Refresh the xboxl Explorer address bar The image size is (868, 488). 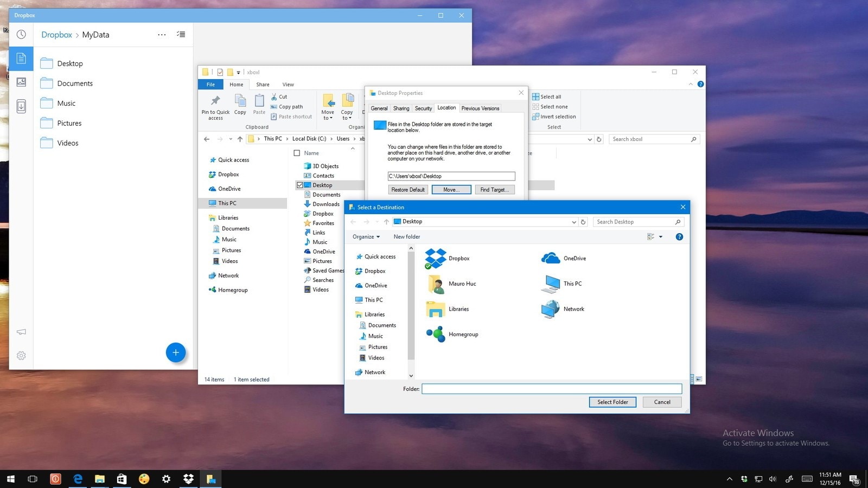tap(599, 139)
